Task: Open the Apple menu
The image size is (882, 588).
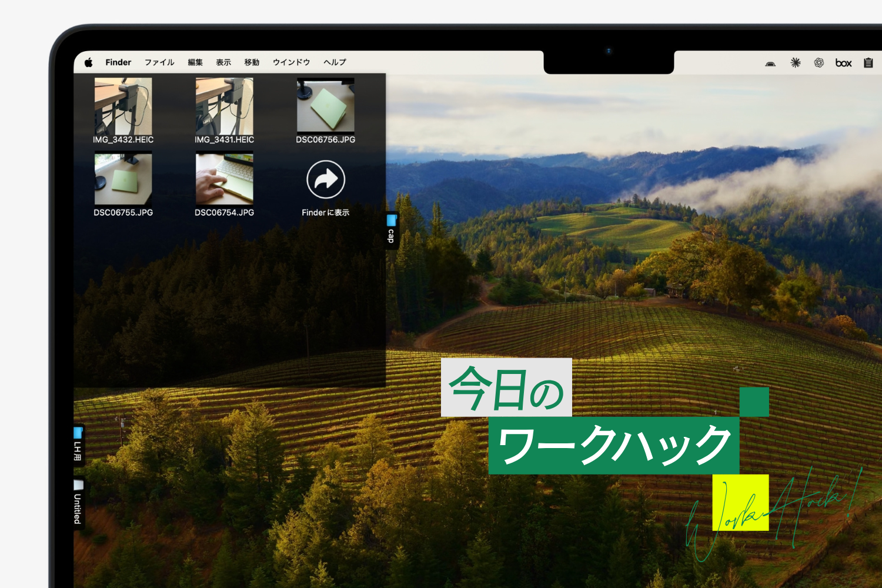Action: [89, 62]
